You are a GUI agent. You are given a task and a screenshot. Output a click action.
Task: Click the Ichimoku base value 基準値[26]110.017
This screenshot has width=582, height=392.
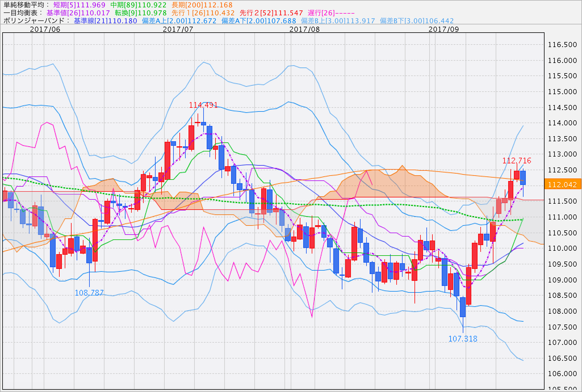78,13
